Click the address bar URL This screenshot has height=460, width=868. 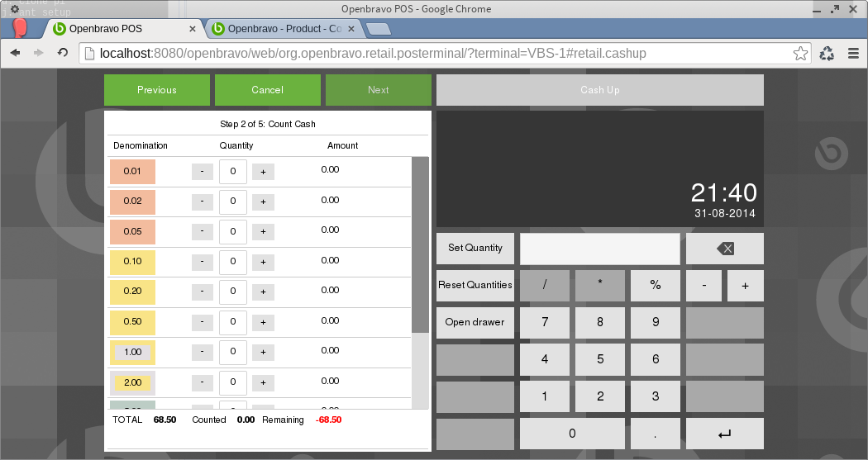[x=373, y=53]
